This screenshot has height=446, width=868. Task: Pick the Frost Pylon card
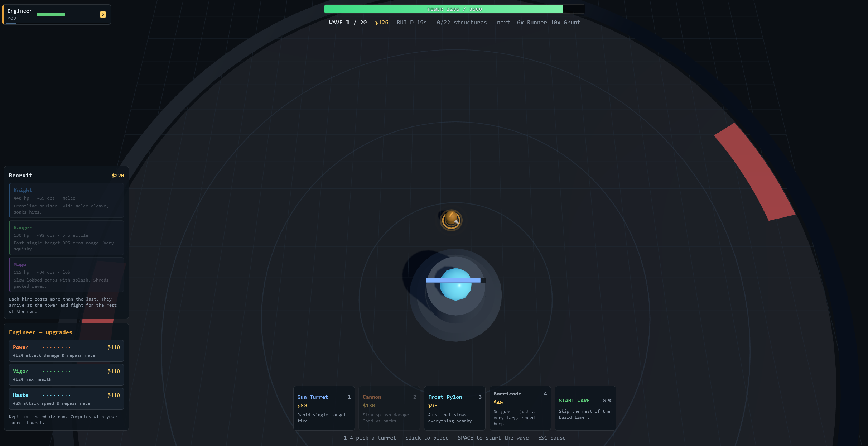pos(455,408)
